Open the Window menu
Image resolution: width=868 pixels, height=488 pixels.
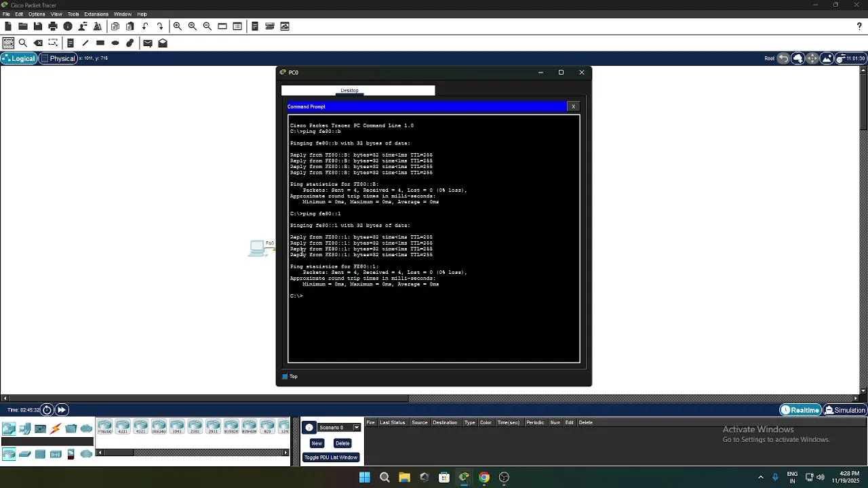tap(123, 14)
